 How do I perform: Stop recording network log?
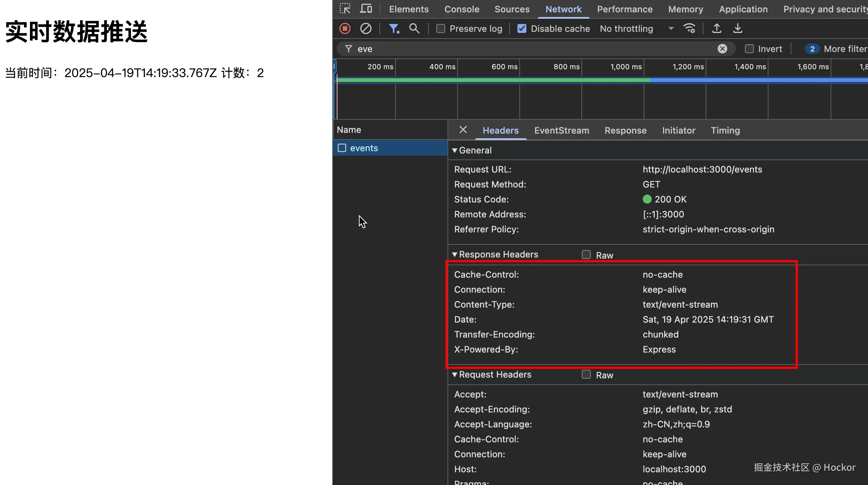(x=345, y=28)
